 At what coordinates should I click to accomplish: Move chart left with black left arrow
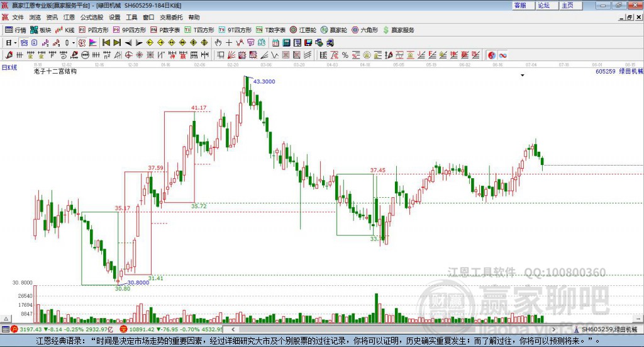(x=128, y=43)
